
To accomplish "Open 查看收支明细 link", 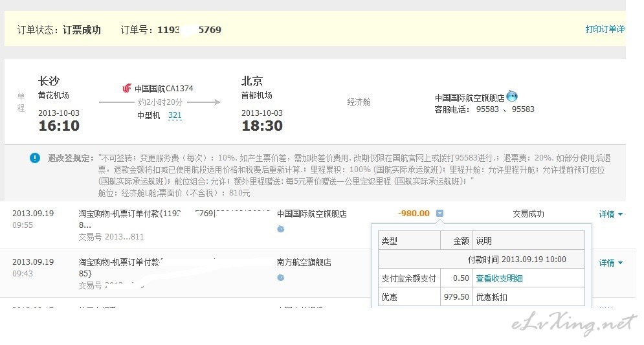I will (500, 278).
